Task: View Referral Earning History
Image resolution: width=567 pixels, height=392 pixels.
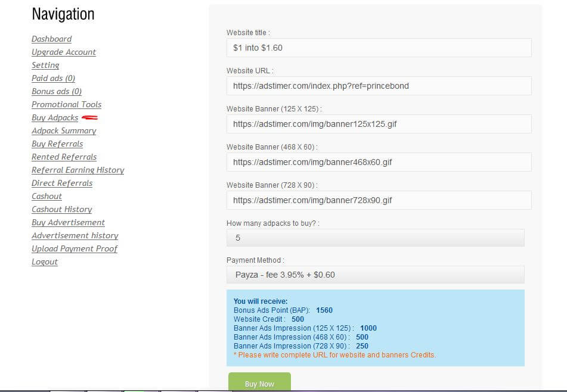Action: [x=78, y=170]
